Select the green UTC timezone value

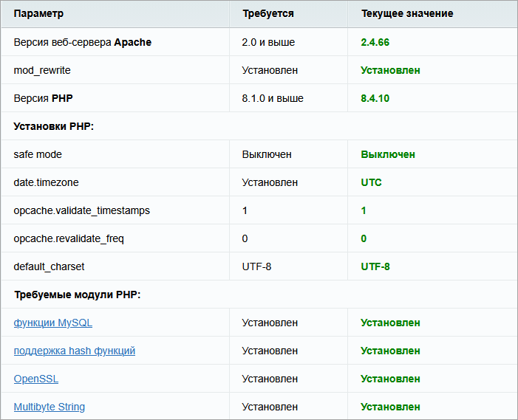tap(371, 182)
